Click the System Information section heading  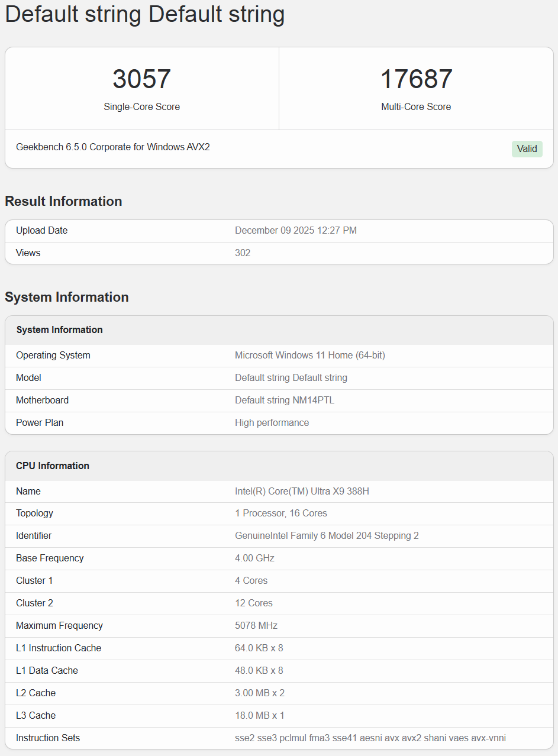click(66, 297)
